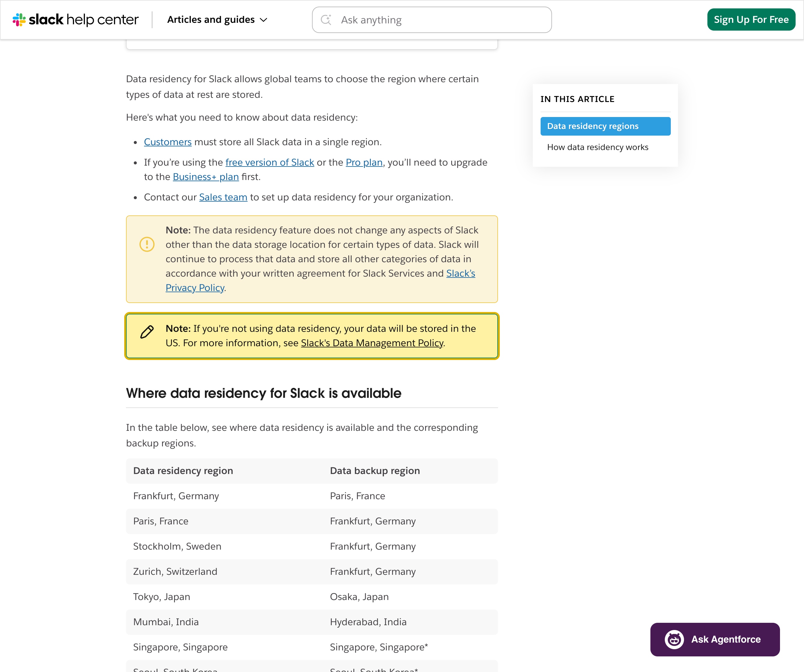Click the IN THIS ARTICLE heading
The width and height of the screenshot is (804, 672).
pos(577,99)
